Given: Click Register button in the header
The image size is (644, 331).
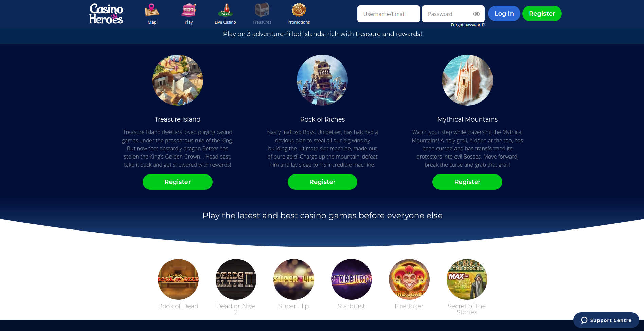Looking at the screenshot, I should [x=542, y=14].
